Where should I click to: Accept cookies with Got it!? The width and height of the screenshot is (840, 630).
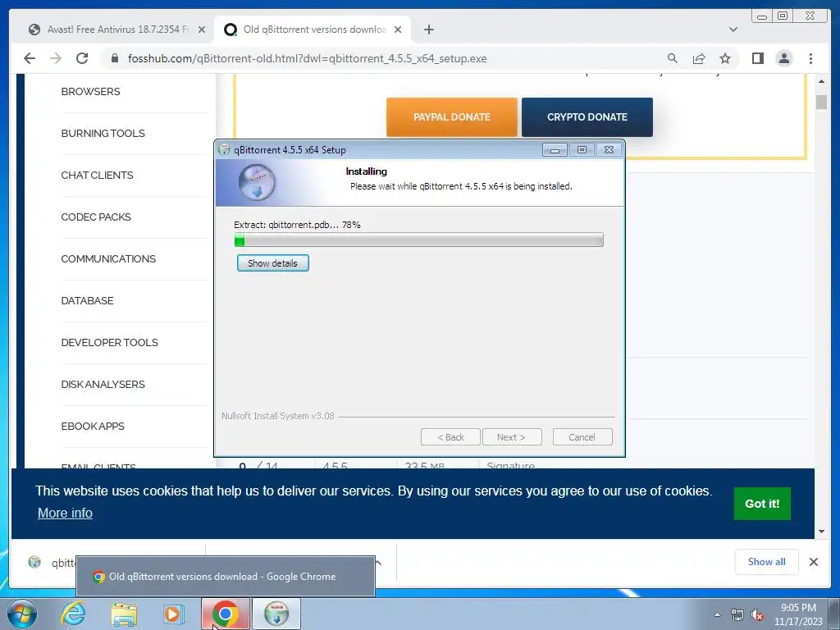[762, 504]
